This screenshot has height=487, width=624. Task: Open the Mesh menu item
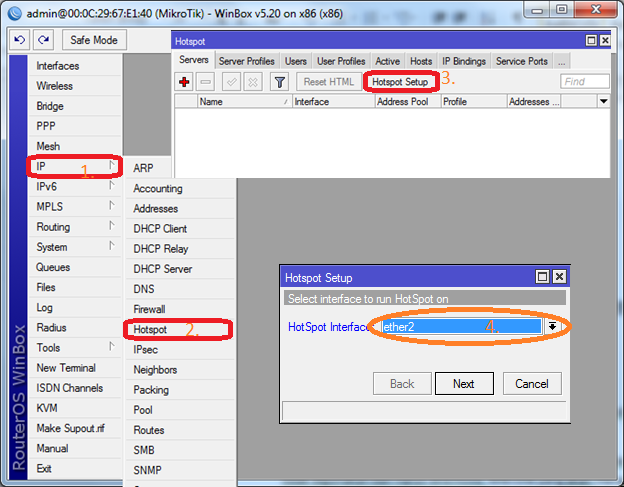[75, 146]
